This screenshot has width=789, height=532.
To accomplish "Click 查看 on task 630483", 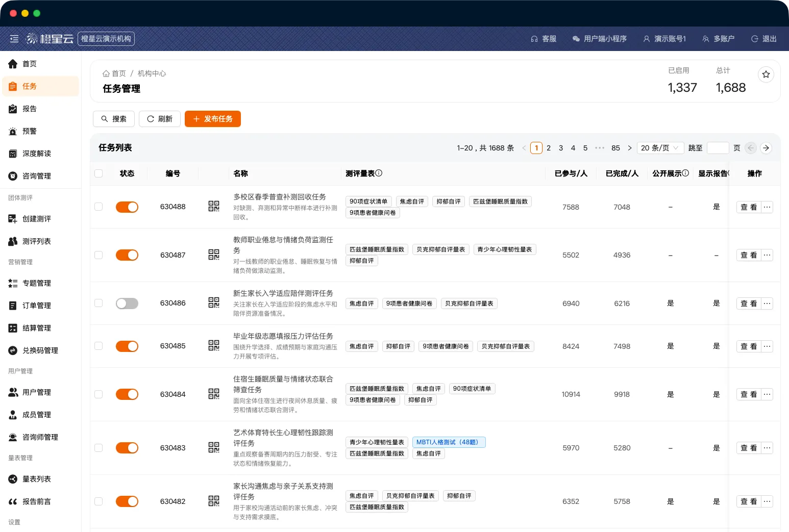I will [748, 447].
